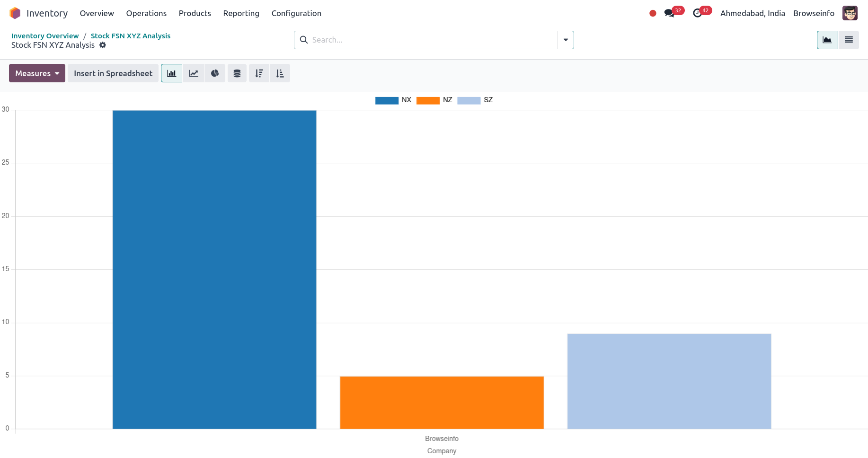Toggle NZ legend color swatch

[428, 100]
